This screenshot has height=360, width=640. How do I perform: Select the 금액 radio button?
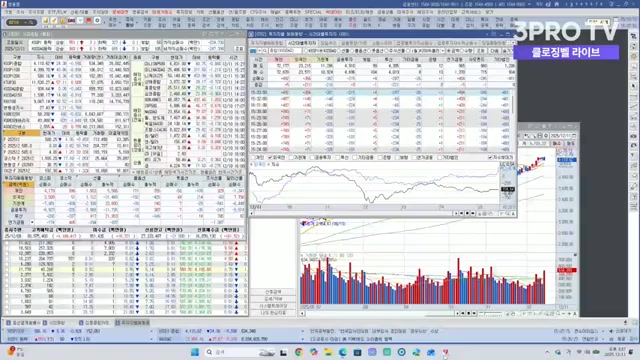pyautogui.click(x=449, y=51)
